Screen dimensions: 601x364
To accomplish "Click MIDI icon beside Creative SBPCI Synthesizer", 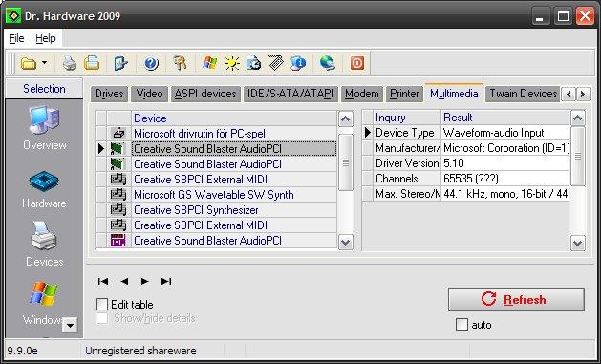I will 118,210.
